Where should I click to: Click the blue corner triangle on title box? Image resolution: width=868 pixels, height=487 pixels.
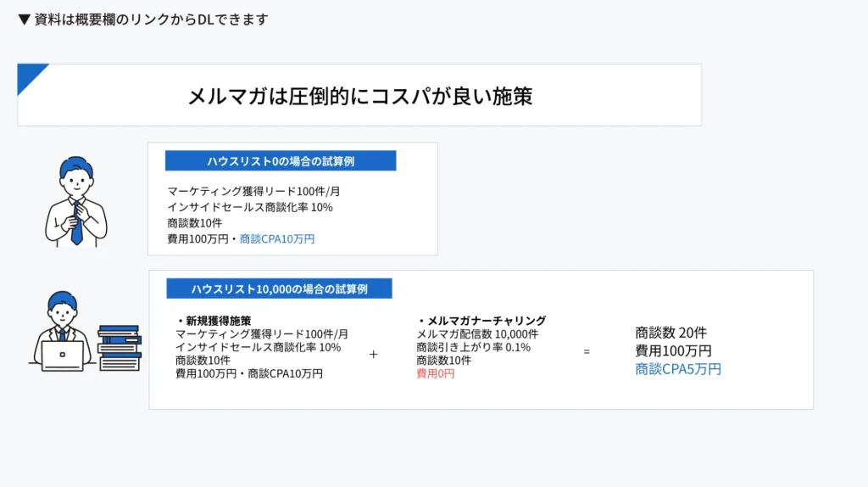(x=29, y=75)
